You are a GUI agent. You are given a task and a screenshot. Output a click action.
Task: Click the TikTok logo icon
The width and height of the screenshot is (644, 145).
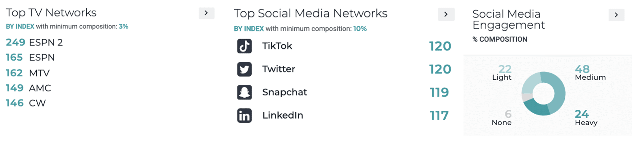244,46
